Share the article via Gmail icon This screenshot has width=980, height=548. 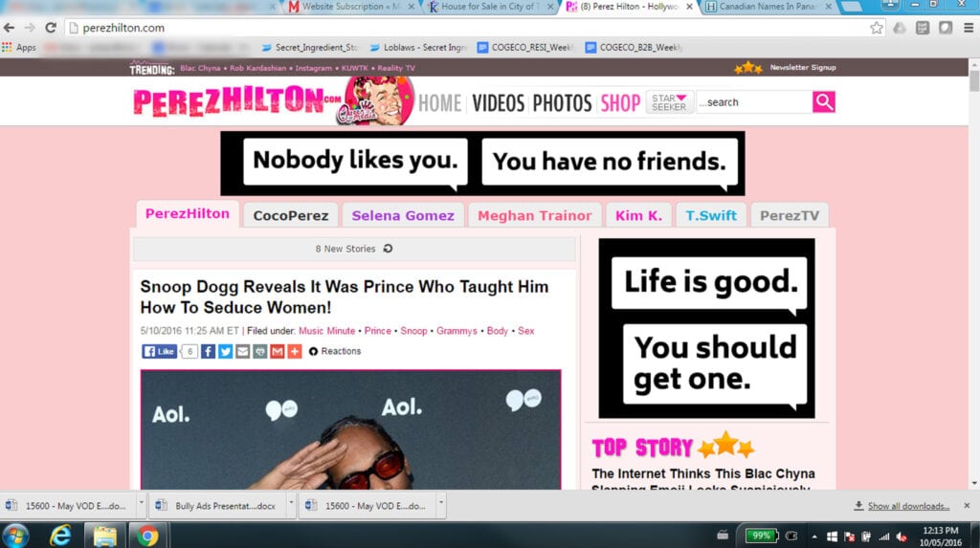[x=278, y=351]
